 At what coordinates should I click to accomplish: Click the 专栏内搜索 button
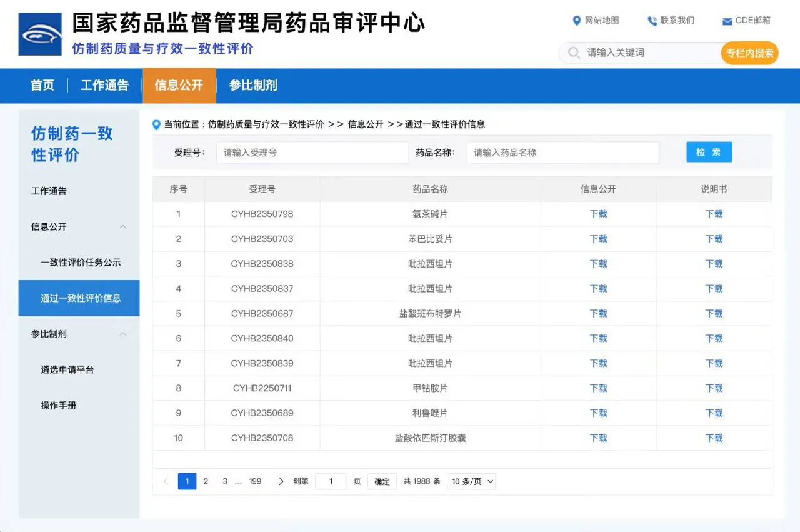click(x=750, y=53)
